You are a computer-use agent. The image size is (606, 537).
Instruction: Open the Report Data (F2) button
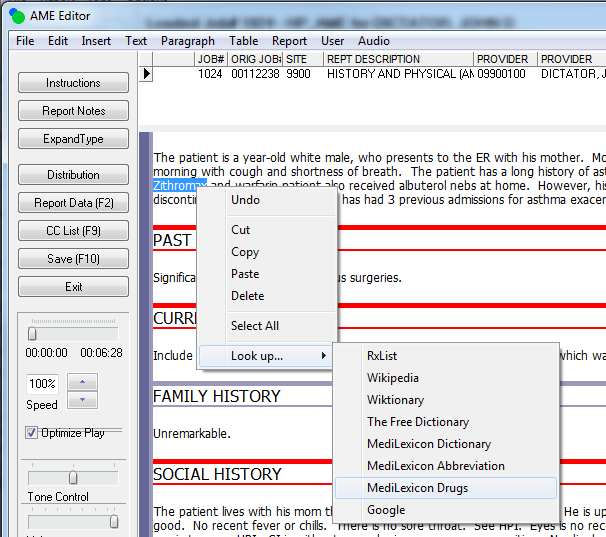(x=73, y=203)
